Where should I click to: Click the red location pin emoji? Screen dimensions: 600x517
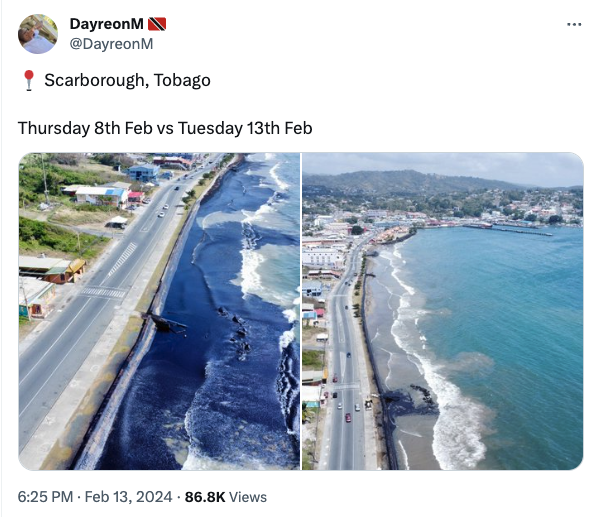tap(29, 80)
